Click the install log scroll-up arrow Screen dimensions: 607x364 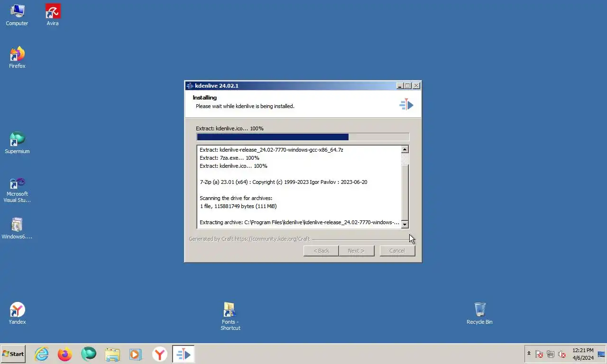pyautogui.click(x=405, y=149)
